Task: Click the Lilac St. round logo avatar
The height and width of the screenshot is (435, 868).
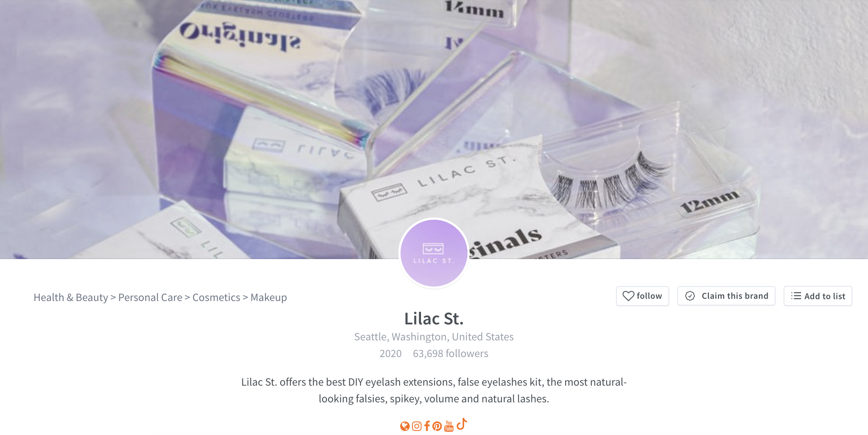Action: tap(434, 253)
